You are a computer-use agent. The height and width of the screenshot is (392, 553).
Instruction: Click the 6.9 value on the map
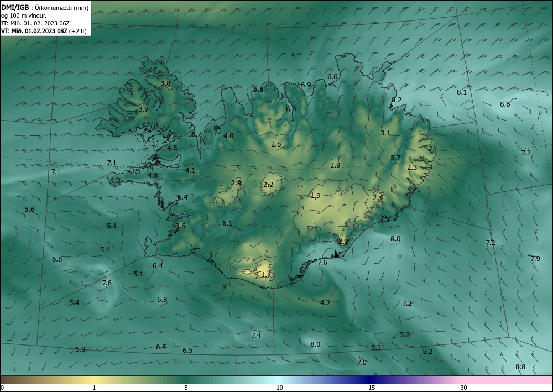pyautogui.click(x=306, y=85)
